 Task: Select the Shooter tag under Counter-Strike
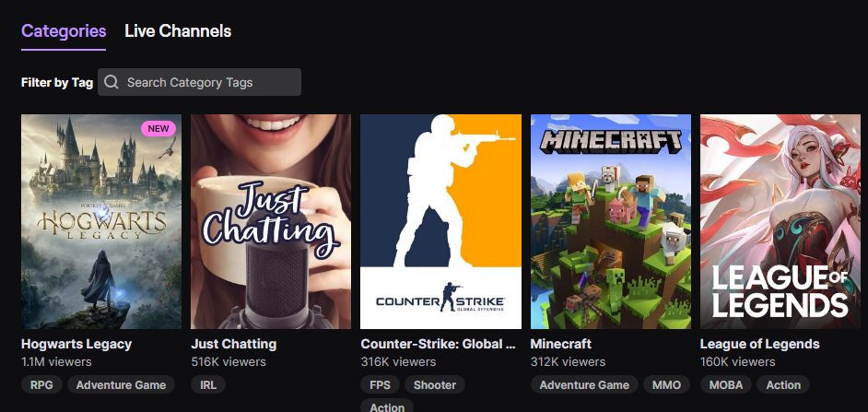coord(435,385)
